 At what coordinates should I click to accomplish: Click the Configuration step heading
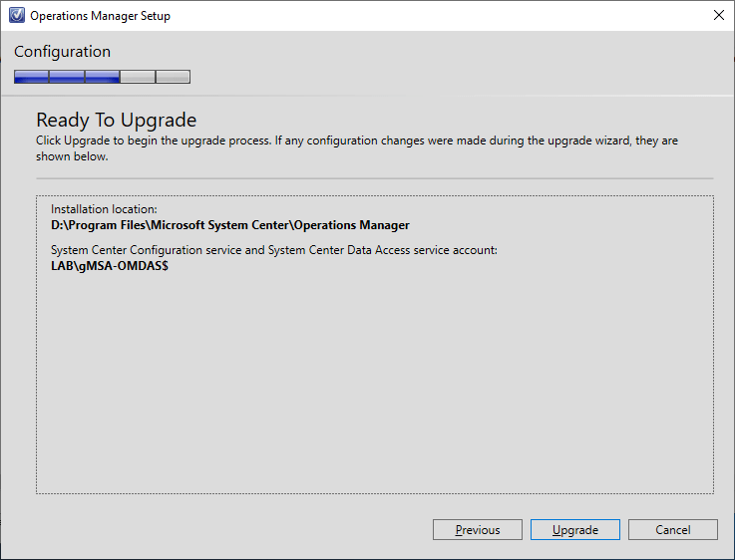[x=62, y=52]
